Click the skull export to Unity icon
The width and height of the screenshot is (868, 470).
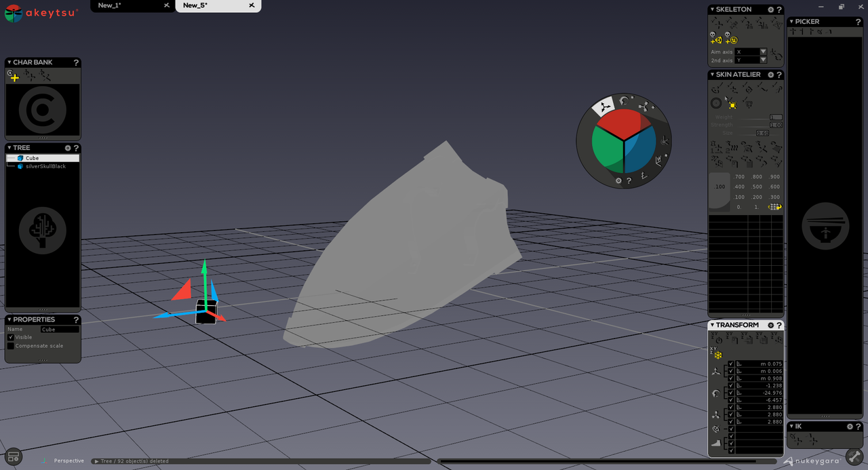pos(715,39)
